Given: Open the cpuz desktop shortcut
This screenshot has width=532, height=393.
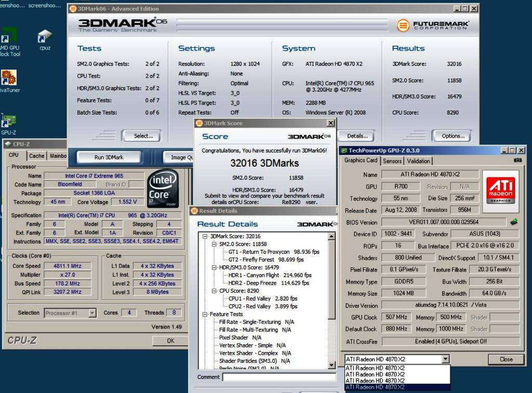Looking at the screenshot, I should pyautogui.click(x=45, y=40).
